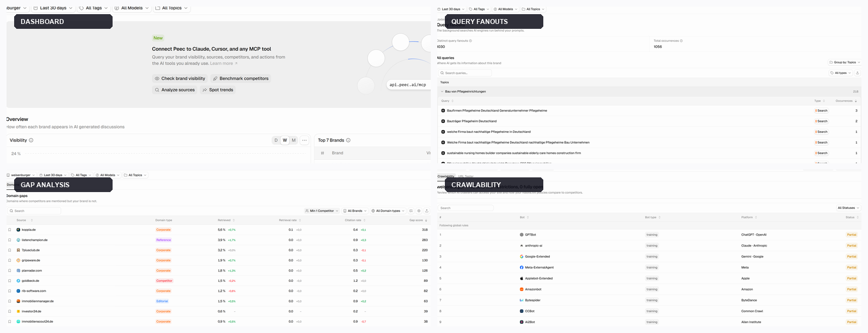The image size is (868, 333).
Task: Switch to the Crawlability tab
Action: (x=446, y=176)
